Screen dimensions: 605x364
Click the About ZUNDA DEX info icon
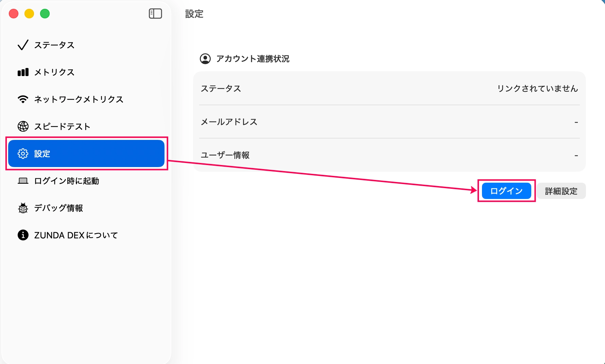click(x=23, y=235)
